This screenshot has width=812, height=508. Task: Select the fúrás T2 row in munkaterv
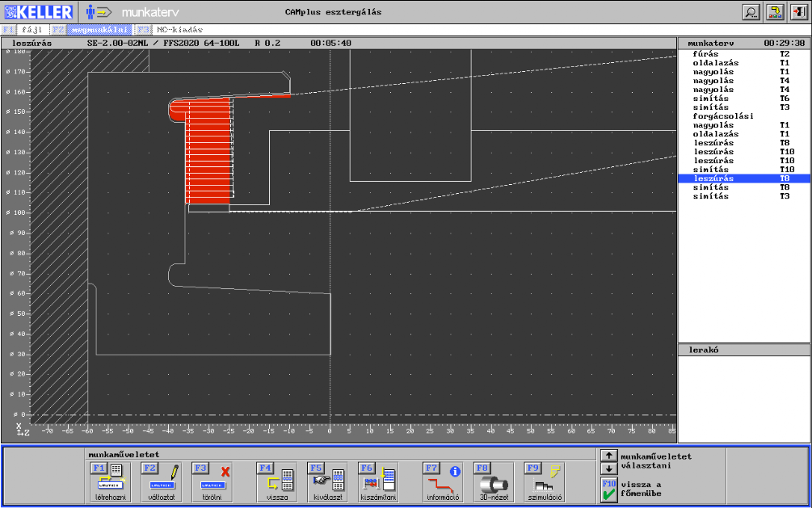tap(744, 54)
